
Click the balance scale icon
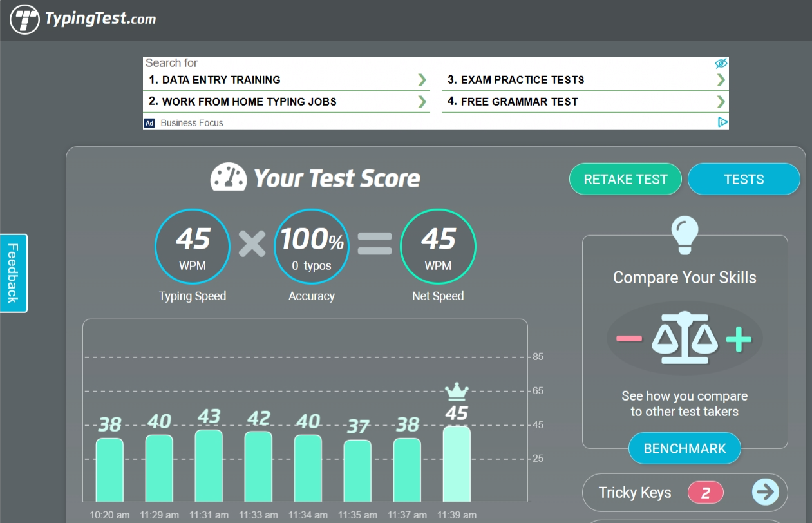click(685, 338)
